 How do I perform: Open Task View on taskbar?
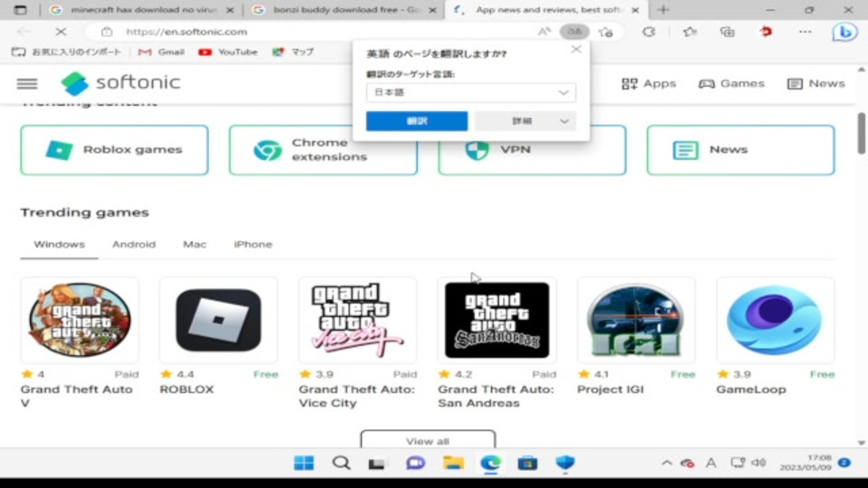[x=377, y=463]
